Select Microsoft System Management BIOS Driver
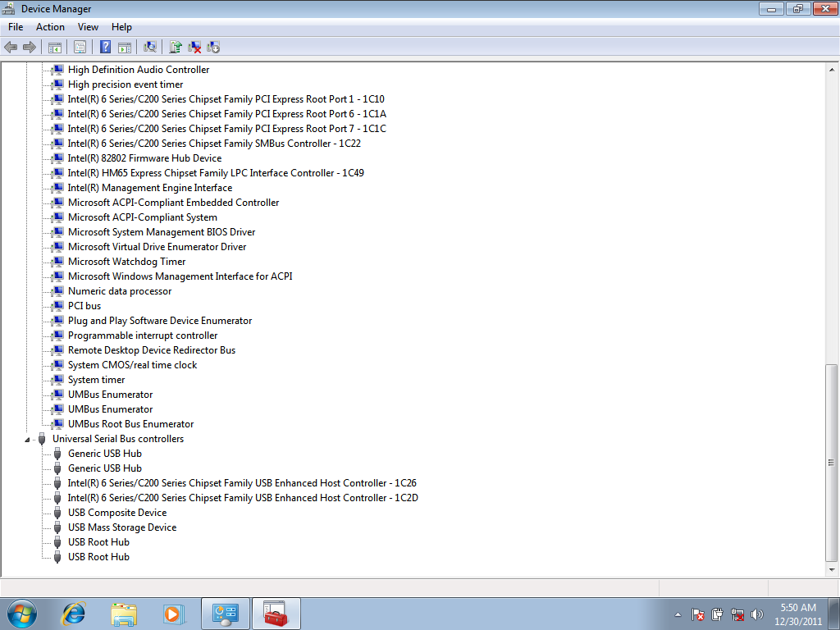 click(162, 232)
